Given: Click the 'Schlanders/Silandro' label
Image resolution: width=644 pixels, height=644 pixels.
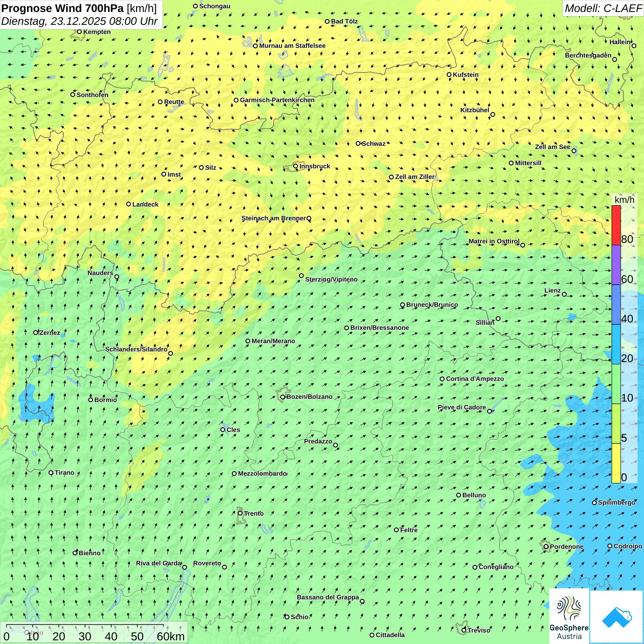Looking at the screenshot, I should pyautogui.click(x=136, y=349).
